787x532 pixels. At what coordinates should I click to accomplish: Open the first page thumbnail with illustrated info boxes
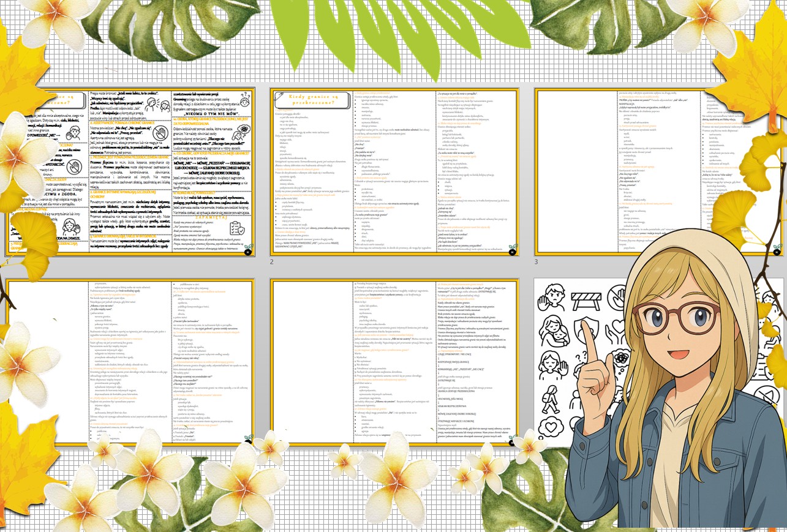[130, 171]
